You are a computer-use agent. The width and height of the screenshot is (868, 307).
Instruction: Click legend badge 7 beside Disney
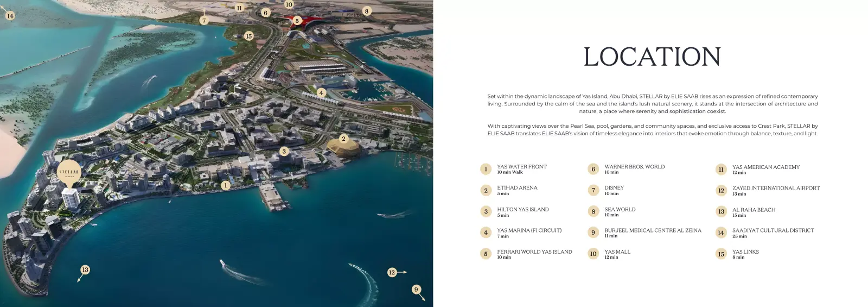click(593, 190)
